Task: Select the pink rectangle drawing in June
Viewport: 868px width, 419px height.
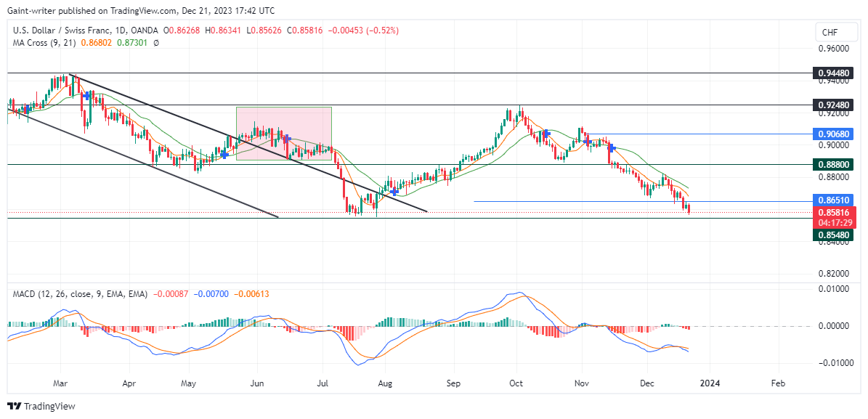Action: click(283, 134)
